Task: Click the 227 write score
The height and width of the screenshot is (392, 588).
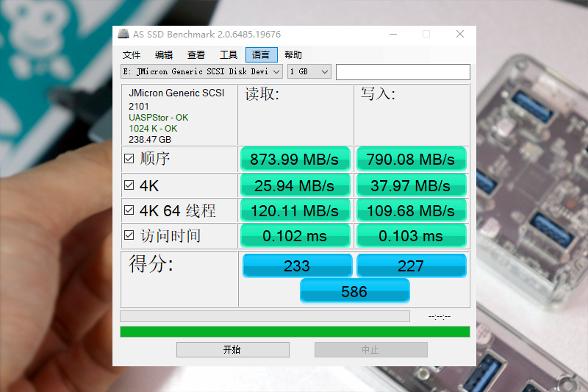Action: click(412, 266)
